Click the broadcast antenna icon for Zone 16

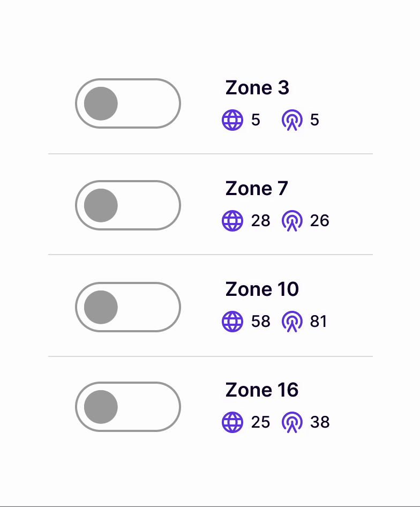coord(292,422)
